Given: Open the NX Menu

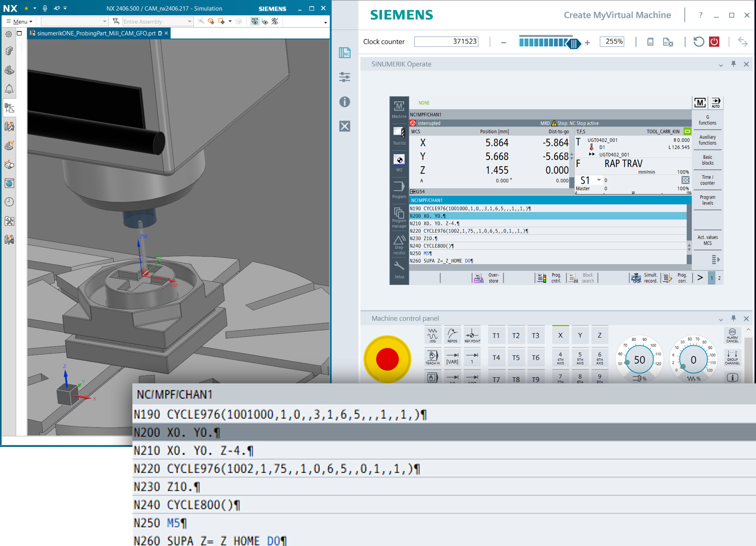Looking at the screenshot, I should [18, 21].
